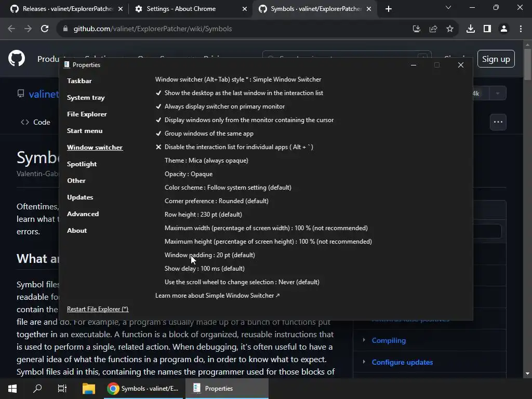
Task: Click GitHub Sign up button
Action: click(x=496, y=59)
